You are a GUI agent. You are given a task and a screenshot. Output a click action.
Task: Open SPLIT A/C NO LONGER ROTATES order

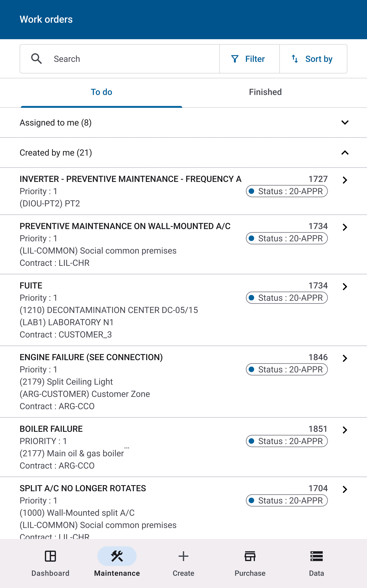(83, 488)
